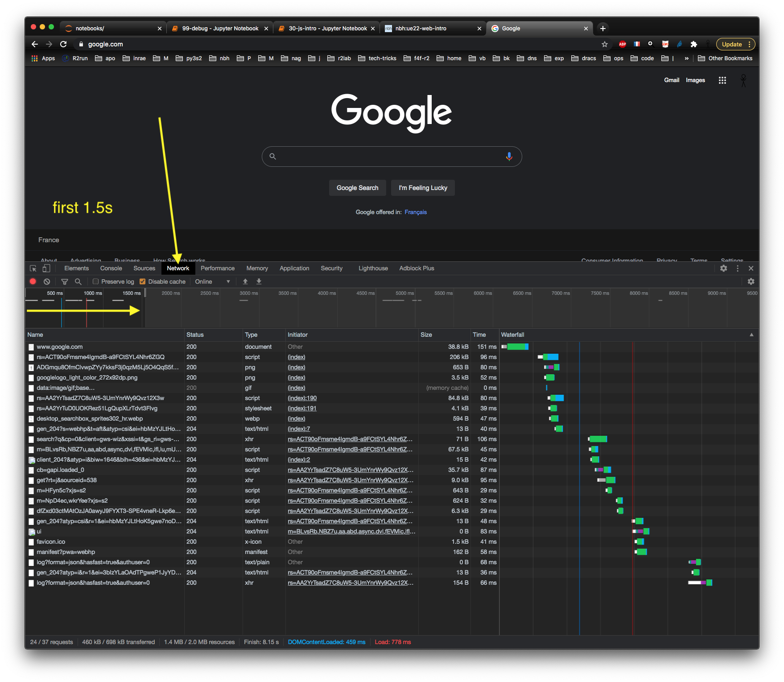Click the export HAR download arrow icon
This screenshot has width=784, height=682.
(259, 281)
